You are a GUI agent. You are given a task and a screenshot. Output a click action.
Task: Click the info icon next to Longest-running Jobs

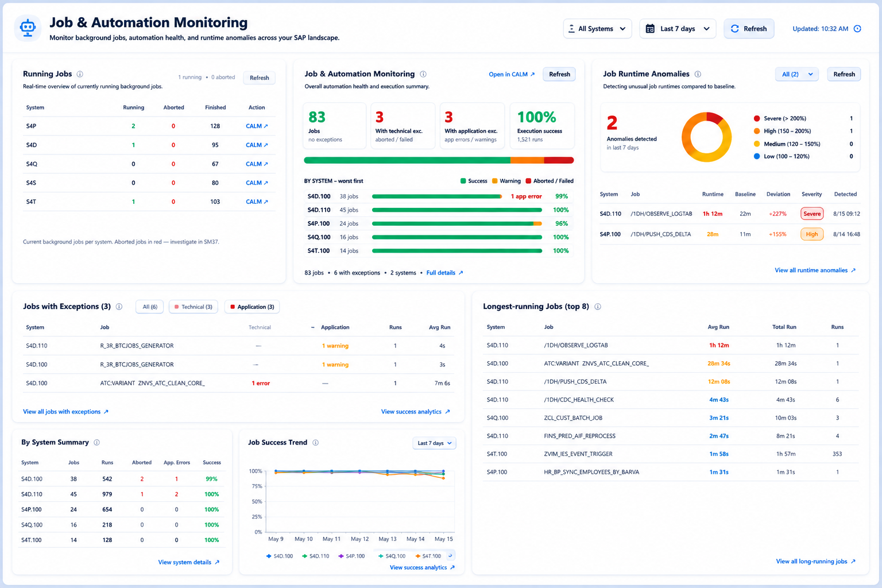click(598, 307)
